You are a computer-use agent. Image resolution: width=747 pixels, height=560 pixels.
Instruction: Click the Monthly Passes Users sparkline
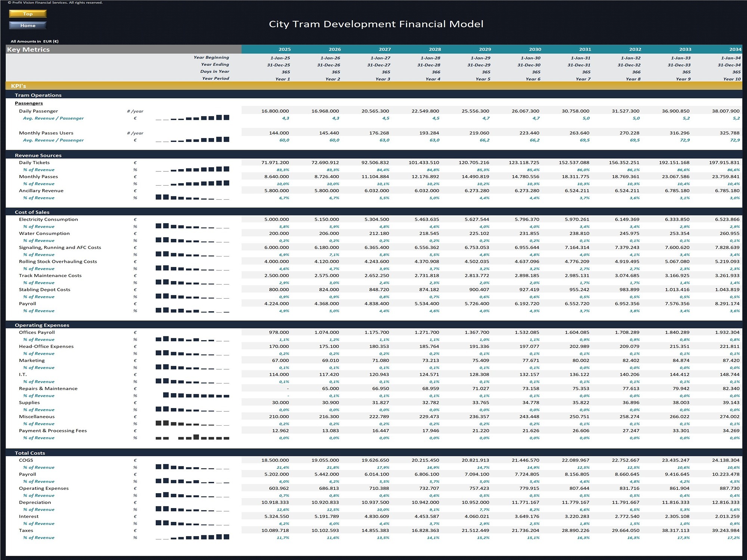[x=192, y=140]
